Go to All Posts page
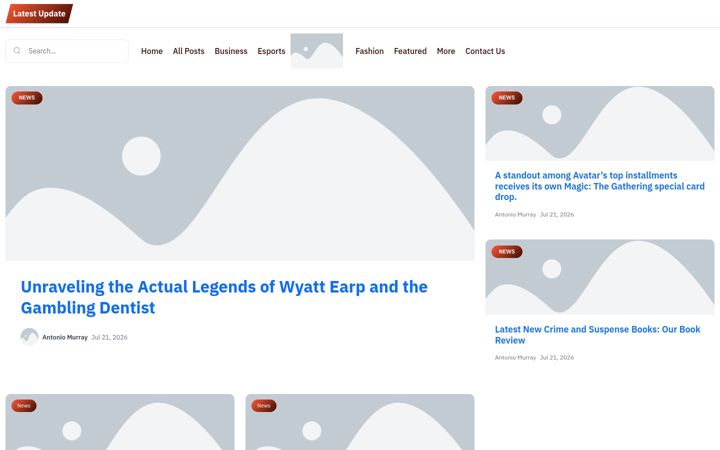The image size is (720, 450). [x=188, y=51]
